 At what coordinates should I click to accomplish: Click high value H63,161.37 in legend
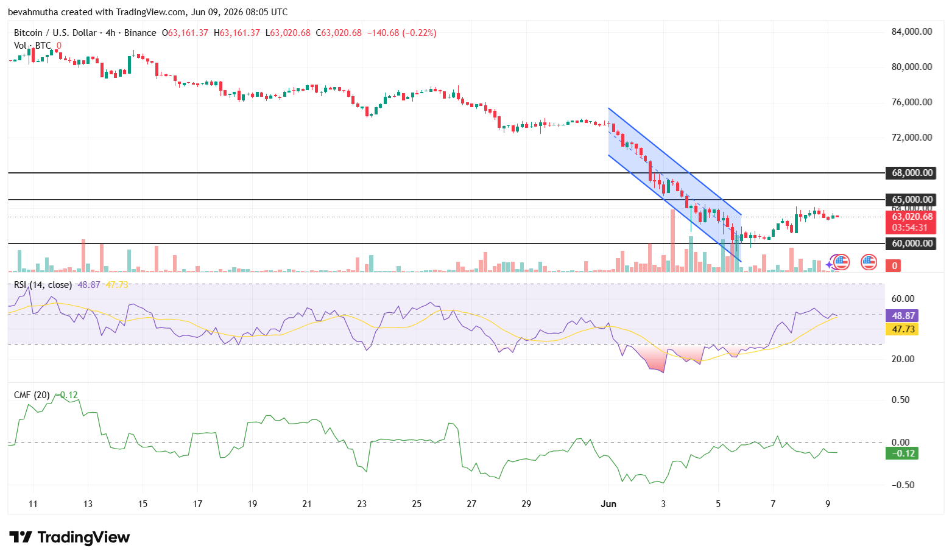coord(237,33)
